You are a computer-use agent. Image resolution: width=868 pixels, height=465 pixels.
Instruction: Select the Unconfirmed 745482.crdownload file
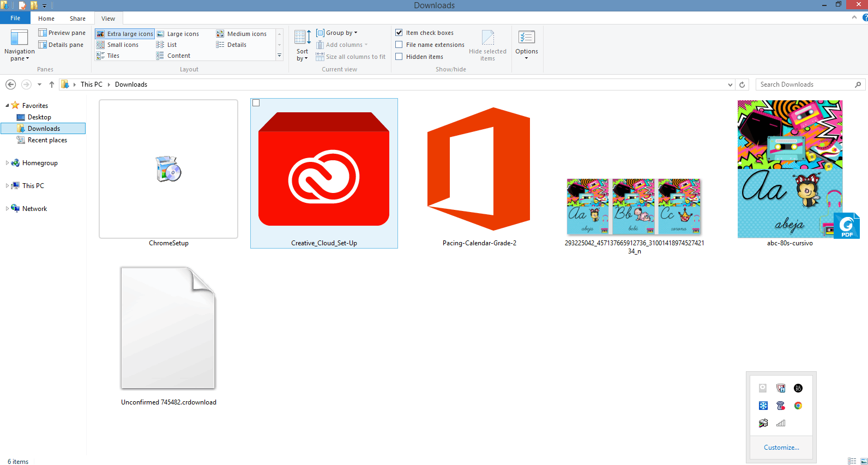click(x=168, y=328)
